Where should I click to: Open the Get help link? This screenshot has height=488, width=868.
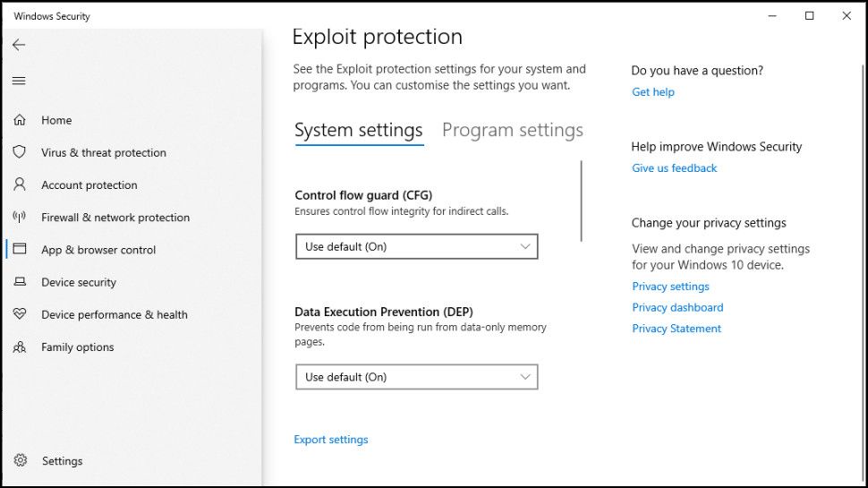pyautogui.click(x=652, y=92)
